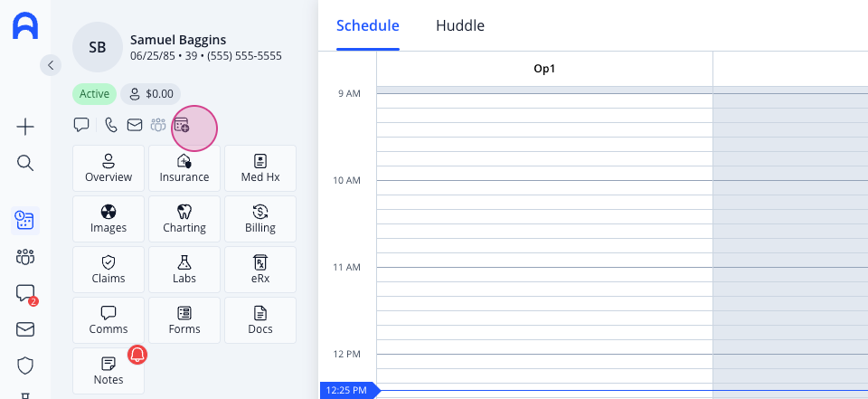Click the plus icon in left sidebar
Viewport: 868px width, 399px height.
(x=25, y=128)
